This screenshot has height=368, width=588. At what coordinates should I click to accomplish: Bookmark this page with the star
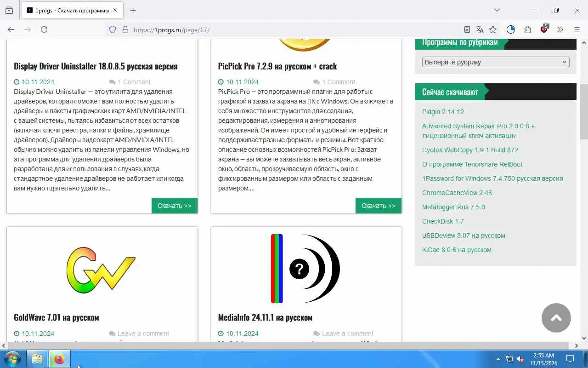(x=493, y=29)
